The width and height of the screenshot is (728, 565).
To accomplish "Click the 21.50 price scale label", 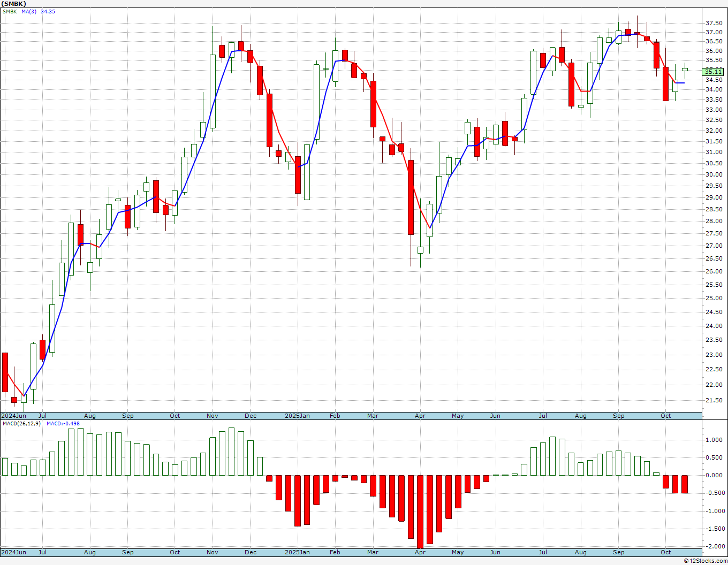I will pyautogui.click(x=714, y=400).
